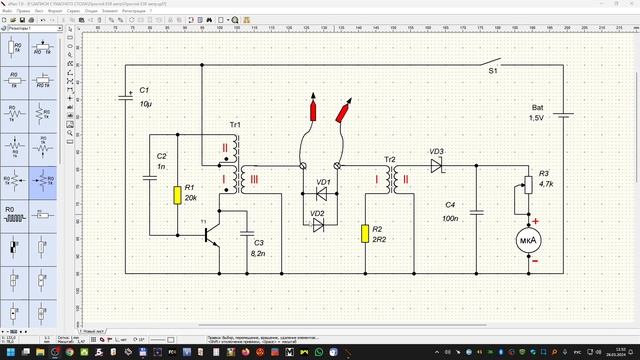Print the schematic via the printer icon

click(x=31, y=20)
